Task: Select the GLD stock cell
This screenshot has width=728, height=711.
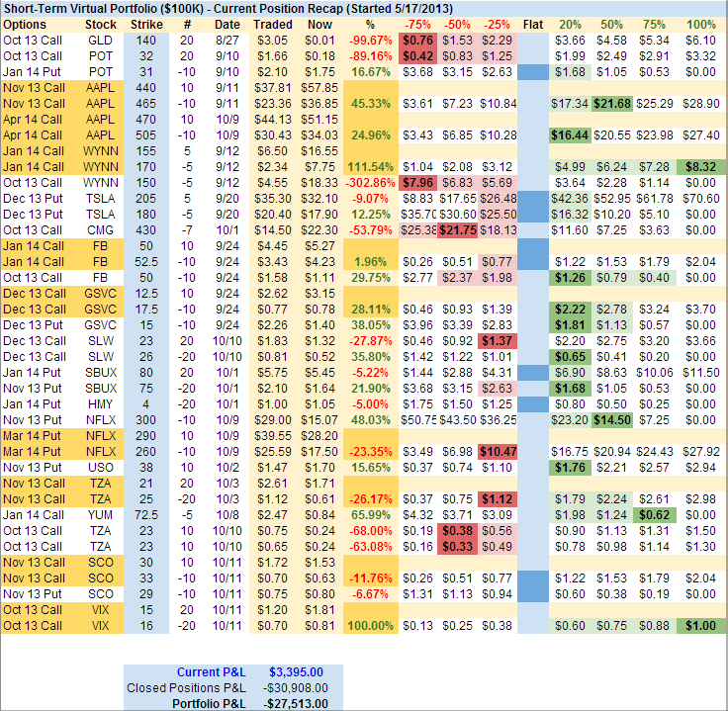Action: coord(101,39)
